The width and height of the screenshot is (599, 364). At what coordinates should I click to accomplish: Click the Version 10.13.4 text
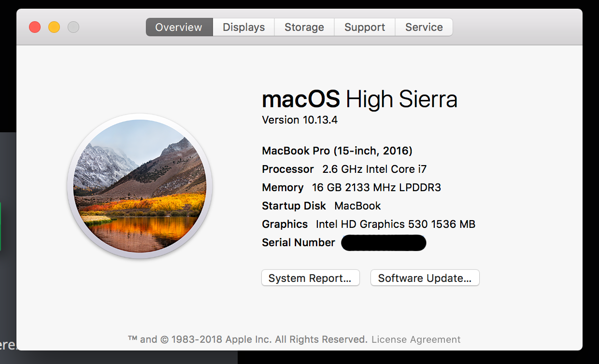point(299,120)
